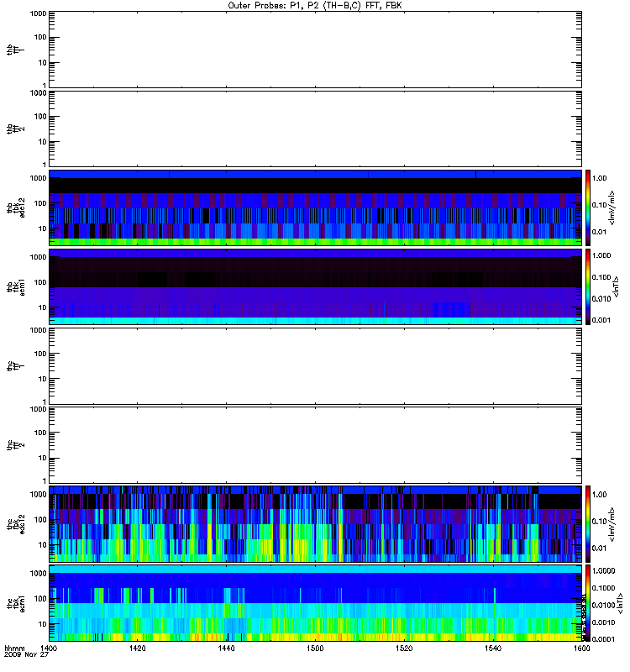
Task: Click the first empty thc panel labeled 1
Action: 315,366
